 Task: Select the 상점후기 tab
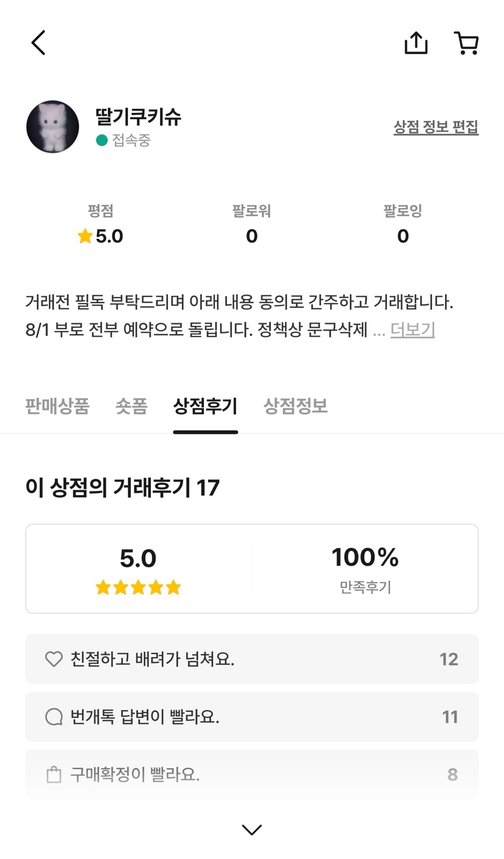[205, 406]
